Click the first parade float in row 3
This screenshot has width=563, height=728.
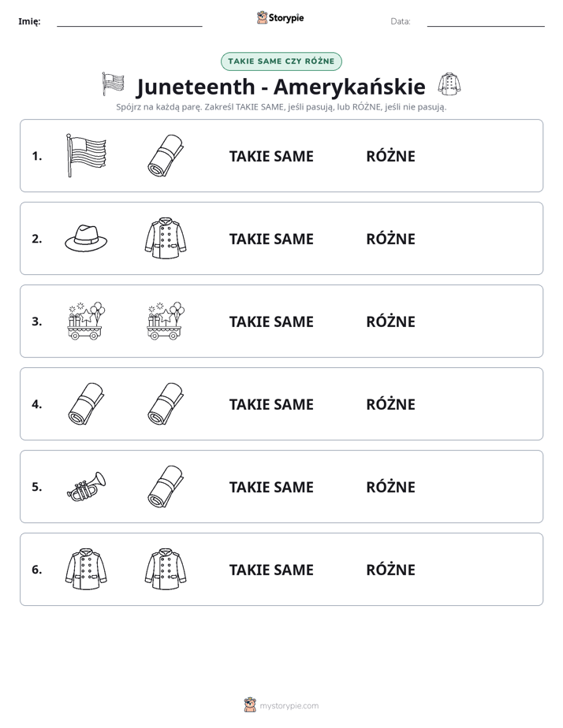click(x=86, y=321)
